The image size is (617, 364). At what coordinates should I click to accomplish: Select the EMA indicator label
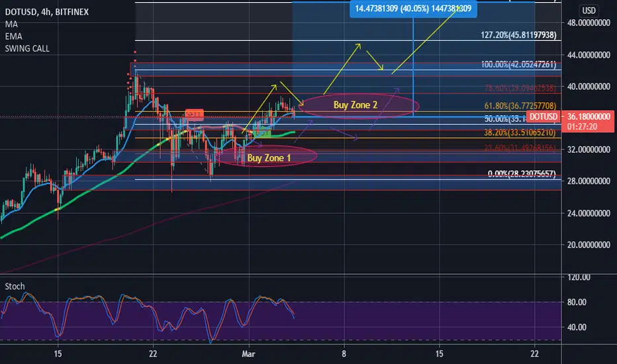click(13, 36)
